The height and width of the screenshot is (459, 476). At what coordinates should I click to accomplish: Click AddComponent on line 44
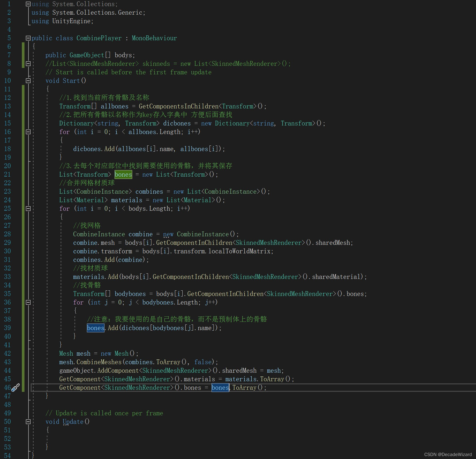point(118,371)
